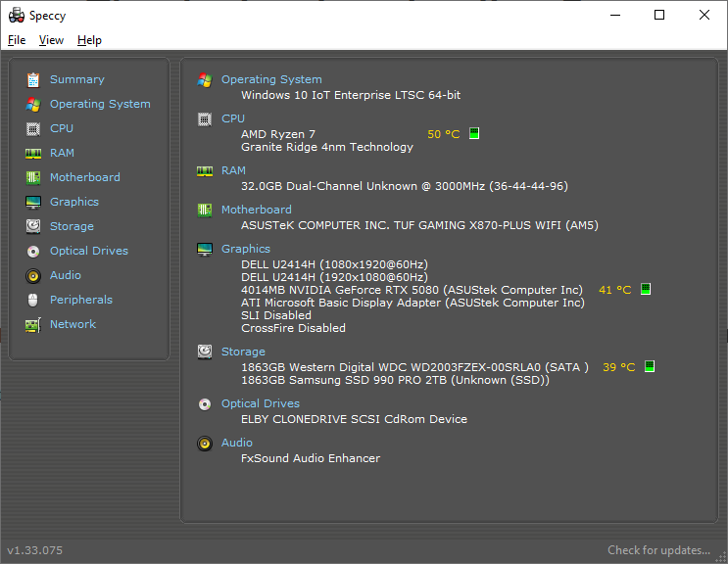The height and width of the screenshot is (564, 728).
Task: Open the Optical Drives heading link in summary
Action: (x=261, y=404)
